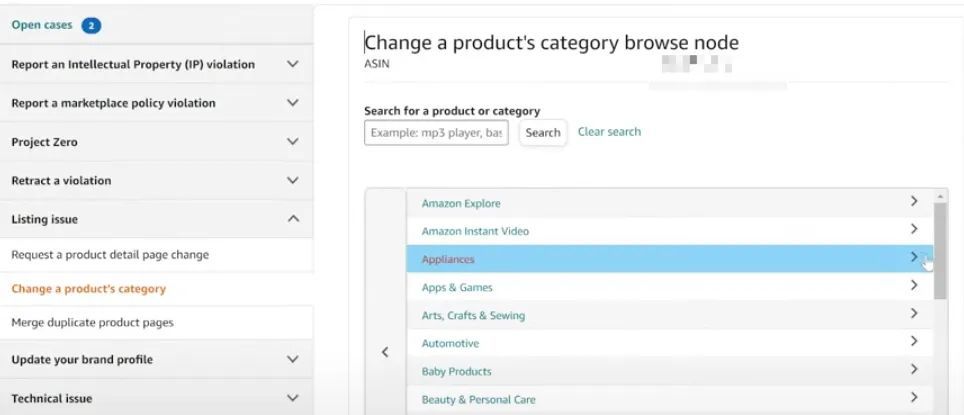Click arrow next to Amazon Instant Video
This screenshot has height=415, width=964.
914,230
